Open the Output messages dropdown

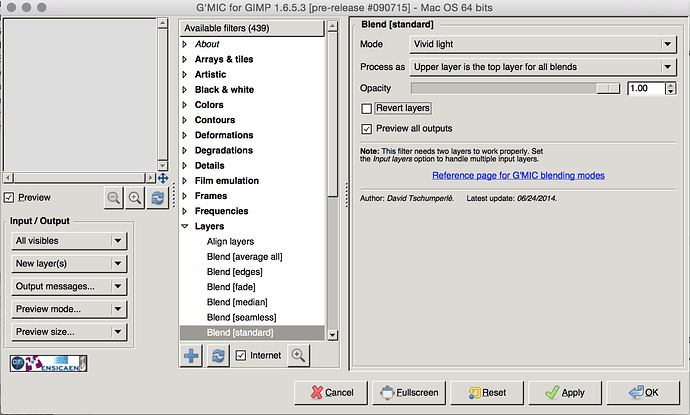pyautogui.click(x=69, y=286)
